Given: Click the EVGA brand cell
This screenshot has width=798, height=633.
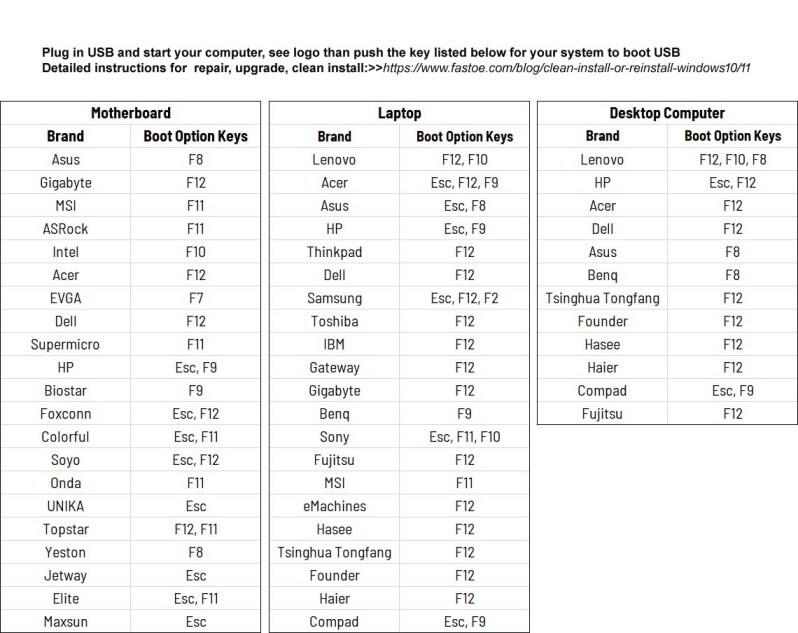Looking at the screenshot, I should [66, 298].
